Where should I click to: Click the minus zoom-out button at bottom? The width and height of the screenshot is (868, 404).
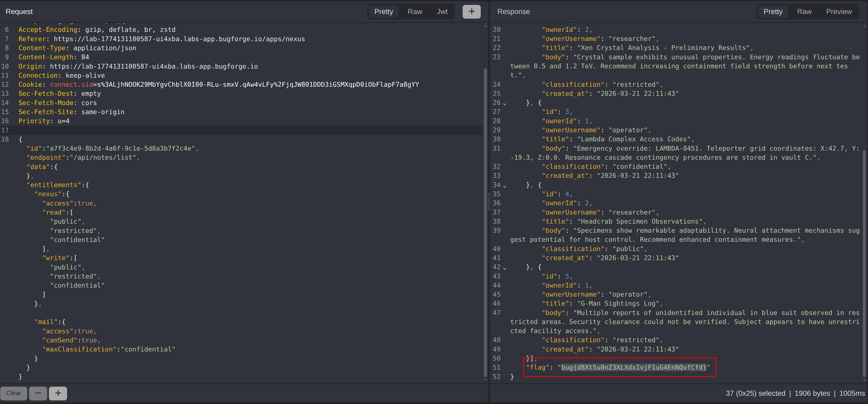pos(38,393)
